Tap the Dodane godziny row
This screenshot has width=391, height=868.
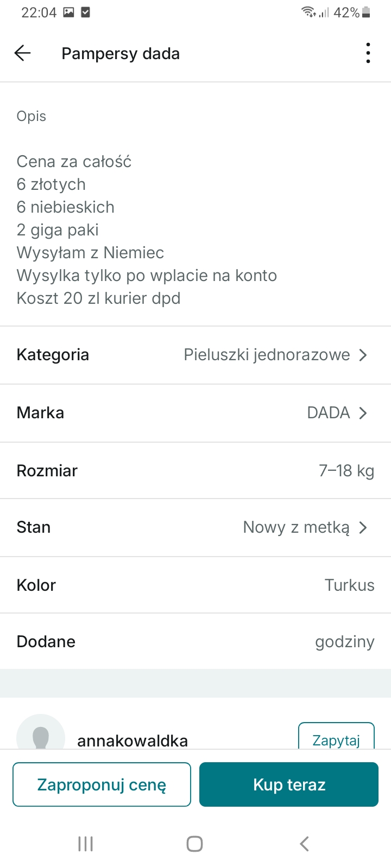[195, 641]
